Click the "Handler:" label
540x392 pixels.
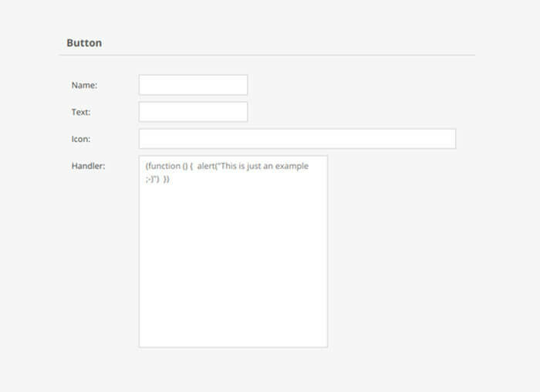point(88,166)
